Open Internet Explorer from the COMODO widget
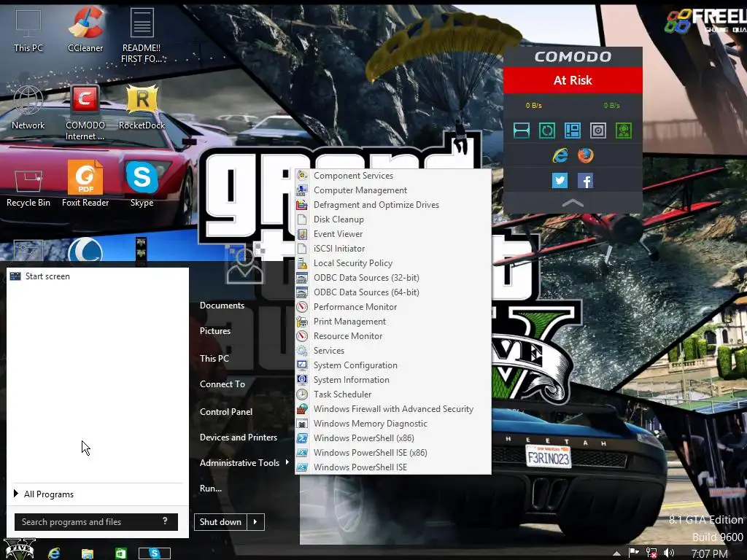 click(x=560, y=155)
